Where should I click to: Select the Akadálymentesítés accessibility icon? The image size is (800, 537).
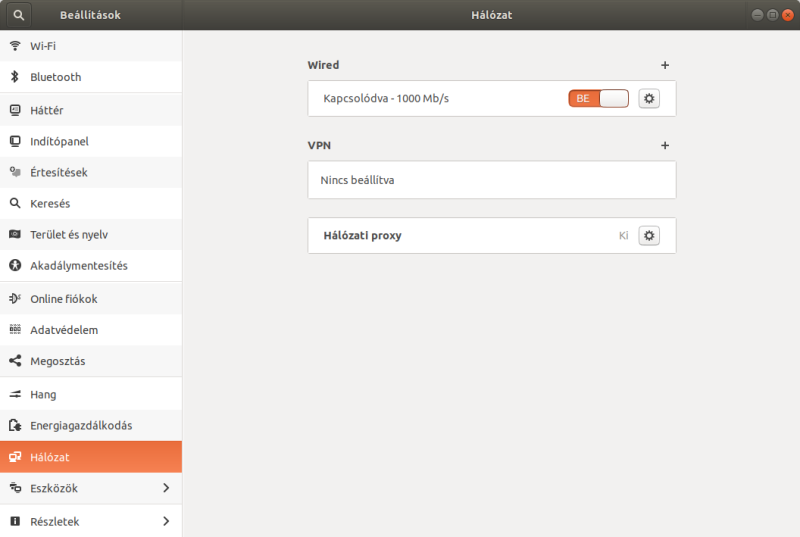pyautogui.click(x=15, y=266)
